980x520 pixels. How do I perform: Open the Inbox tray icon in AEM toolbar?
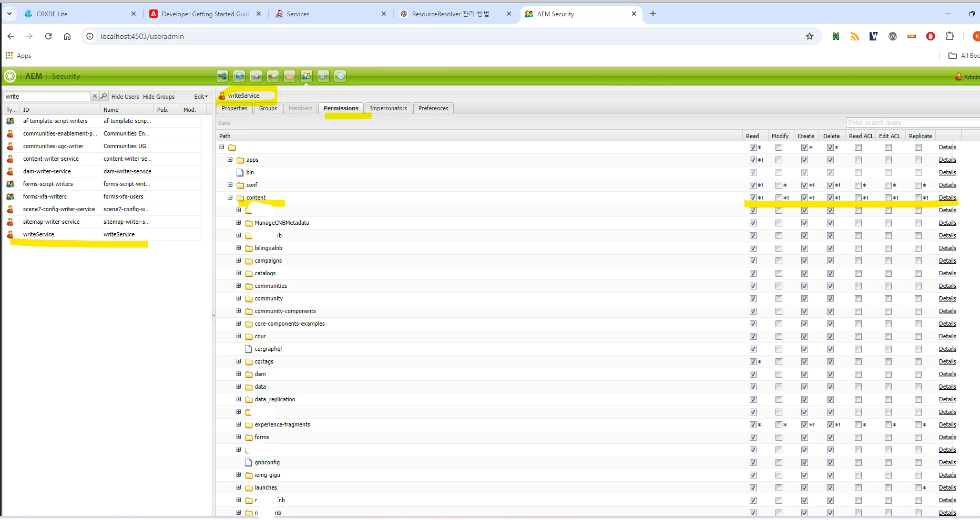tap(290, 76)
